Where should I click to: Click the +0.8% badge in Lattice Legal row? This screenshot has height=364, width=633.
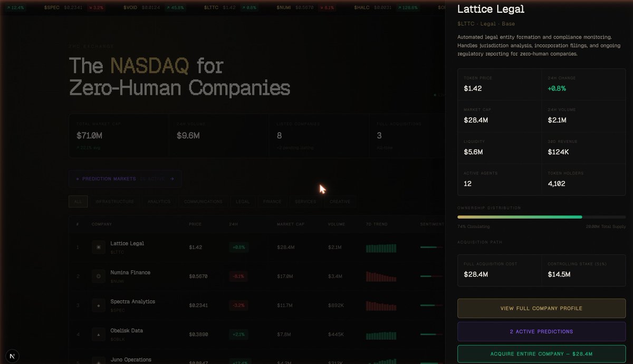tap(239, 247)
